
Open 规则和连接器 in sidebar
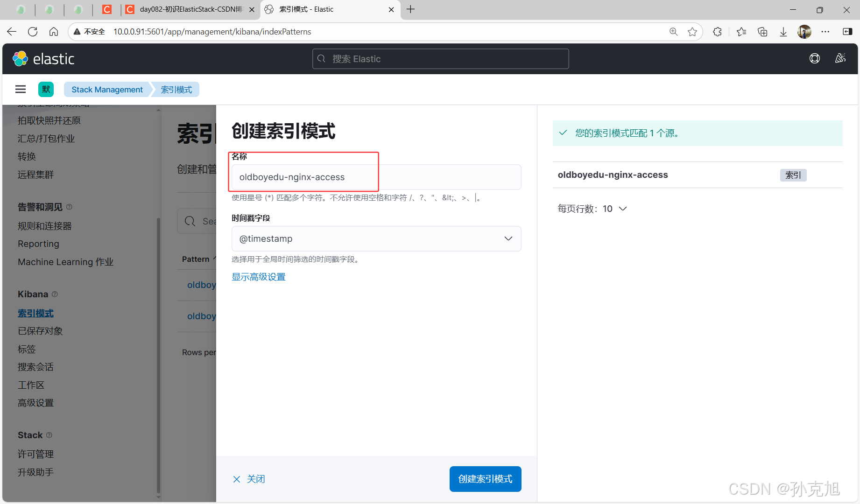coord(44,226)
